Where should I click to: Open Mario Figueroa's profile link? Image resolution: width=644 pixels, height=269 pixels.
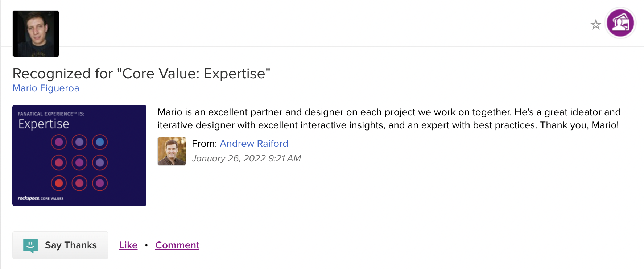pos(46,88)
